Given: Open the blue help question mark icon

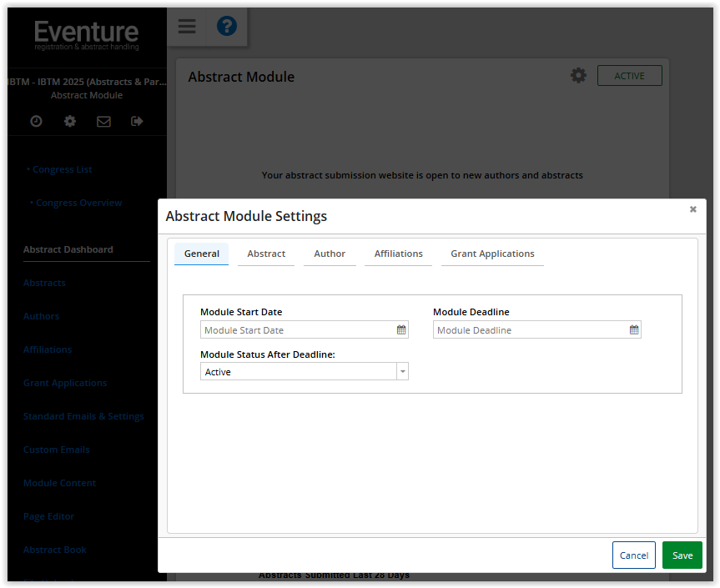Looking at the screenshot, I should (226, 26).
